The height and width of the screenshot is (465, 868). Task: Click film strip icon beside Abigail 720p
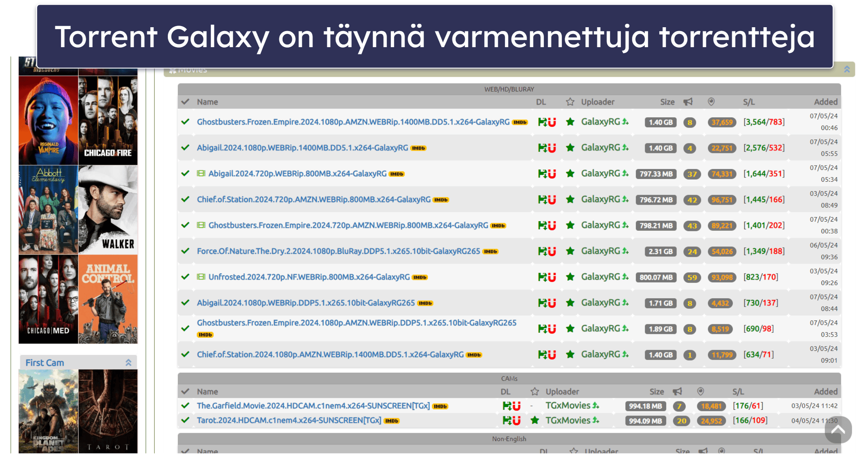point(201,173)
